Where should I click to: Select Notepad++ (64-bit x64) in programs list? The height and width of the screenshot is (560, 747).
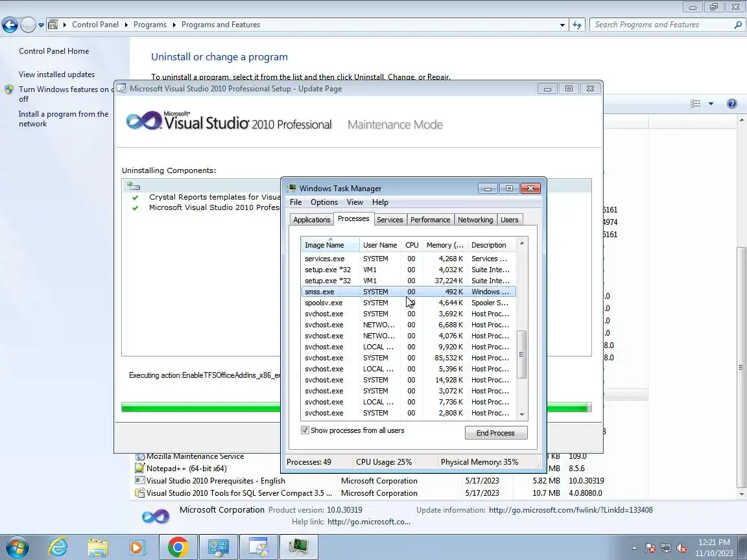186,468
